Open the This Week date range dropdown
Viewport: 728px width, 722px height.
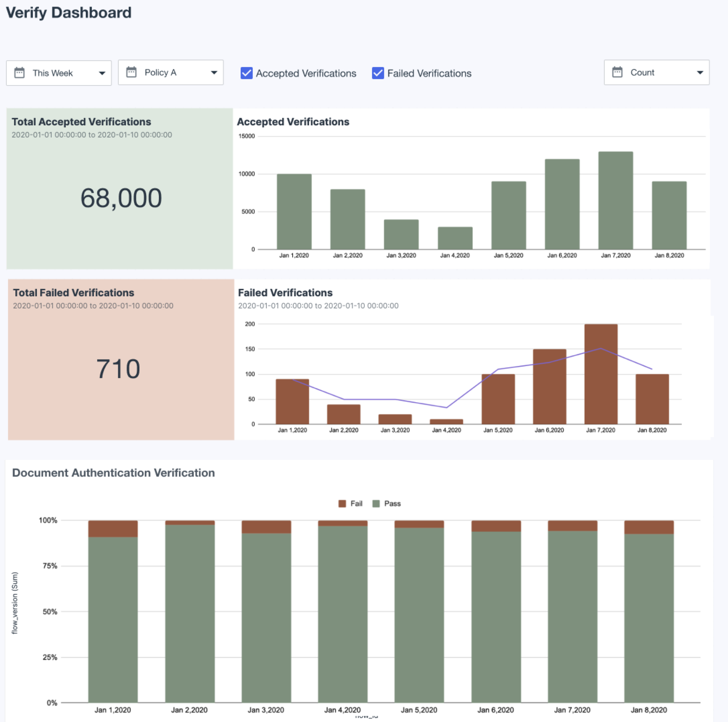[x=59, y=73]
